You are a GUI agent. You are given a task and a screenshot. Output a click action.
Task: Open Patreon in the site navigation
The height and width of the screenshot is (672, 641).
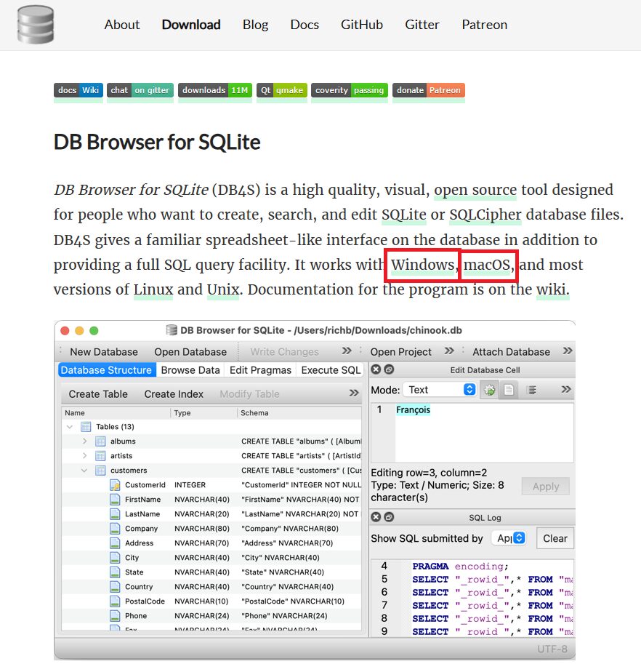click(x=484, y=25)
